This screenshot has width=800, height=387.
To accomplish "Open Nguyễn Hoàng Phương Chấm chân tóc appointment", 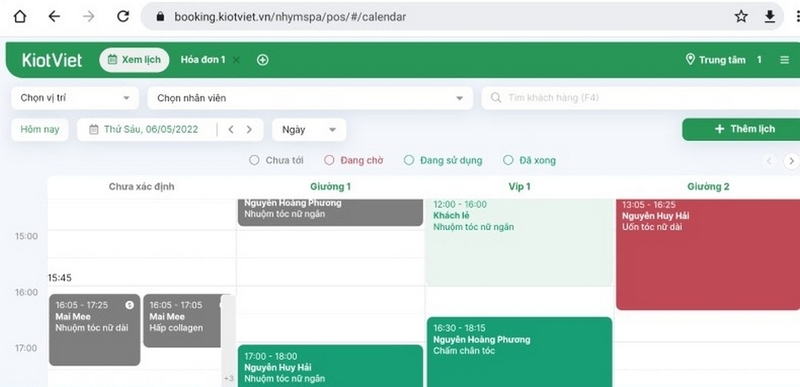I will click(519, 352).
